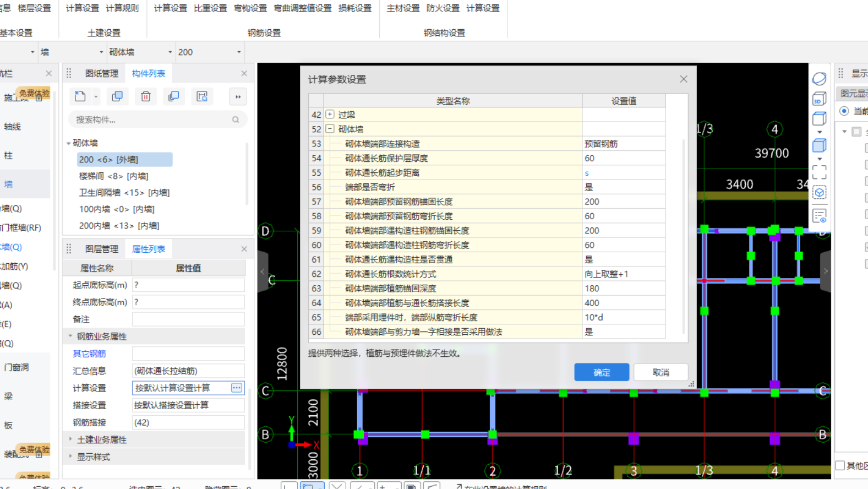Screen dimensions: 868x489
Task: Click the wireframe cube view icon
Action: [819, 118]
